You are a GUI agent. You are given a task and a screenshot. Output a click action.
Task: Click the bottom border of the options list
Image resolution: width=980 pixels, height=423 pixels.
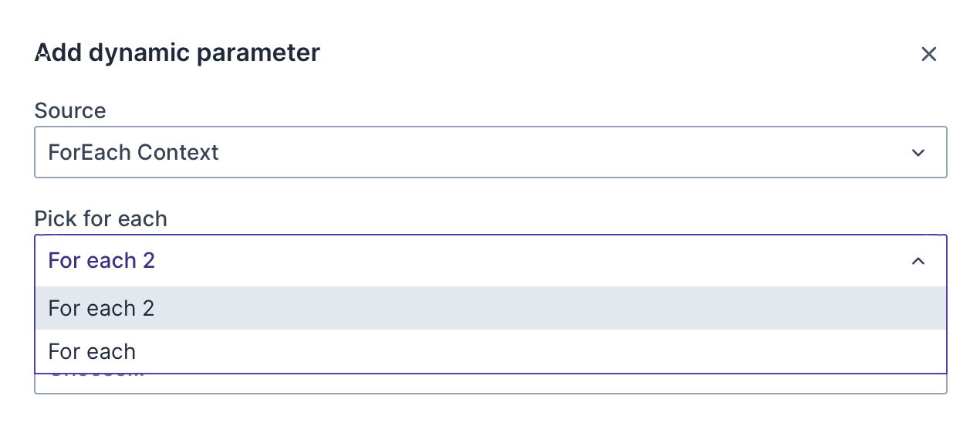pyautogui.click(x=490, y=374)
